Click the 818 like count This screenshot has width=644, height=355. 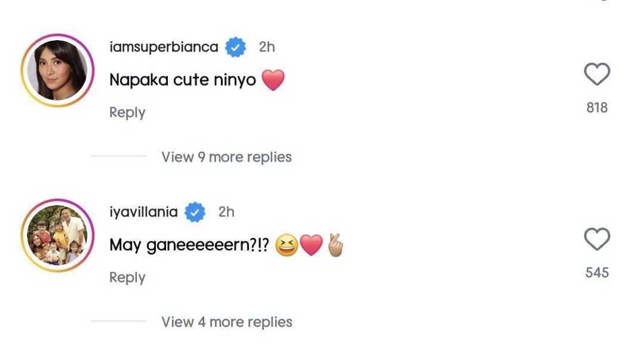click(596, 107)
